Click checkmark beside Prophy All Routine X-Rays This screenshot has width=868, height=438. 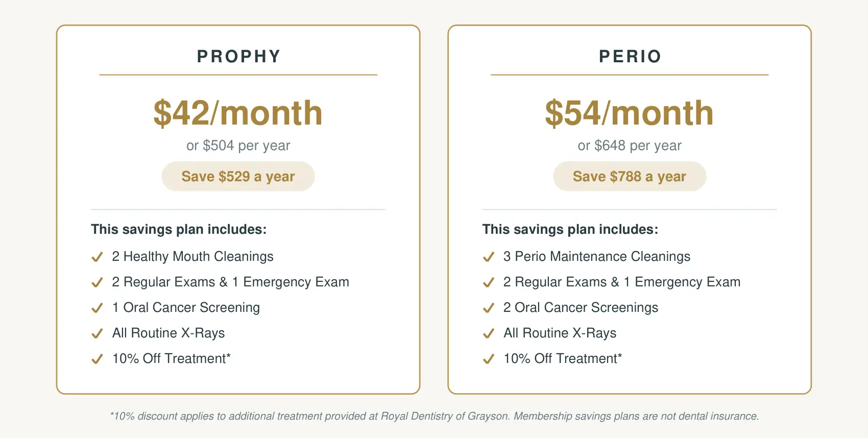point(97,333)
